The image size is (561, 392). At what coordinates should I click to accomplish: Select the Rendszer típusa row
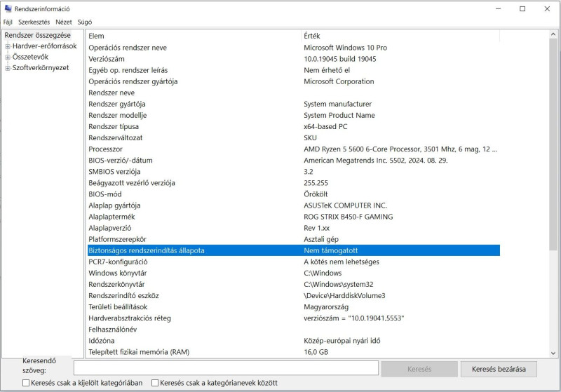(x=293, y=127)
